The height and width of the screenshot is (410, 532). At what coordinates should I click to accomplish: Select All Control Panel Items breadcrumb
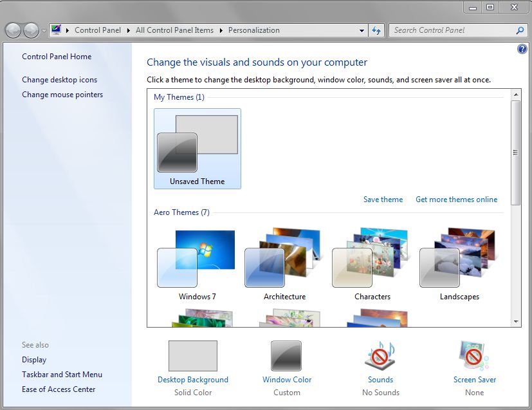coord(175,30)
